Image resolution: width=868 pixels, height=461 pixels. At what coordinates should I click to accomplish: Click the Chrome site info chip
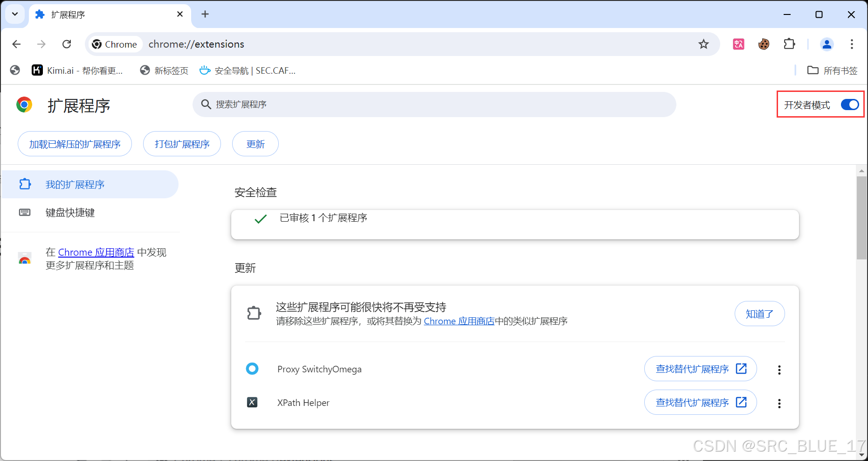point(115,44)
